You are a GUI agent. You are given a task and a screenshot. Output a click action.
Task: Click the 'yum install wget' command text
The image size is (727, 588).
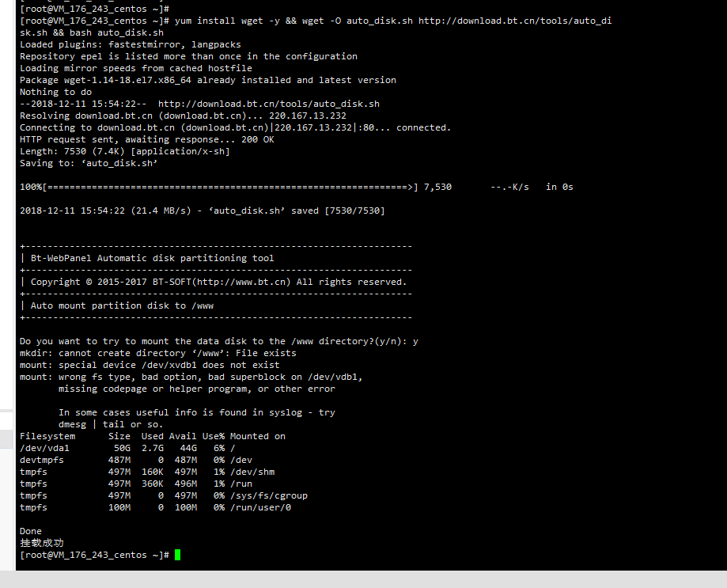point(219,21)
